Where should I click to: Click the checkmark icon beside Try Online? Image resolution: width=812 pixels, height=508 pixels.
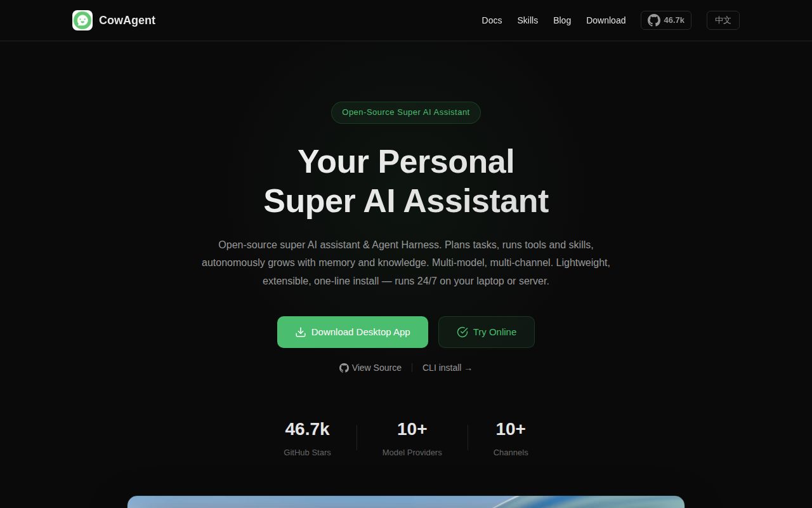(462, 332)
